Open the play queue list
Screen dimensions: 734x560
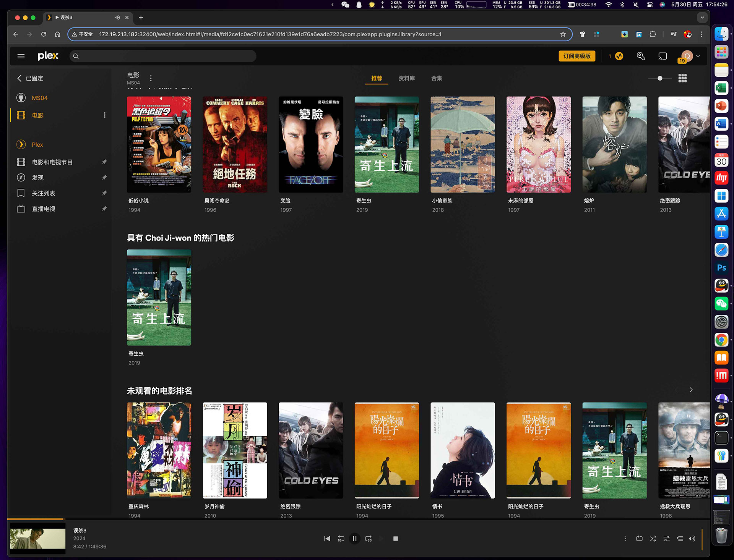coord(680,539)
